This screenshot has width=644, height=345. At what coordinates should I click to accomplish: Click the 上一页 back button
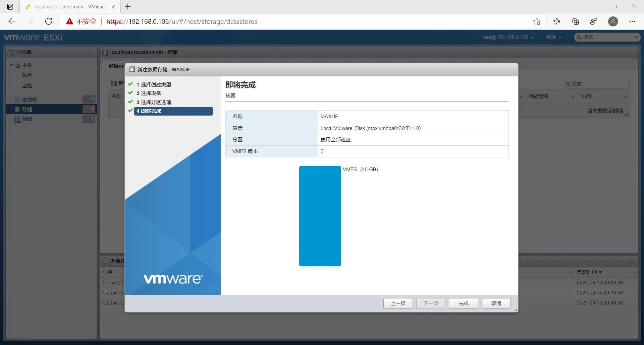pos(398,303)
